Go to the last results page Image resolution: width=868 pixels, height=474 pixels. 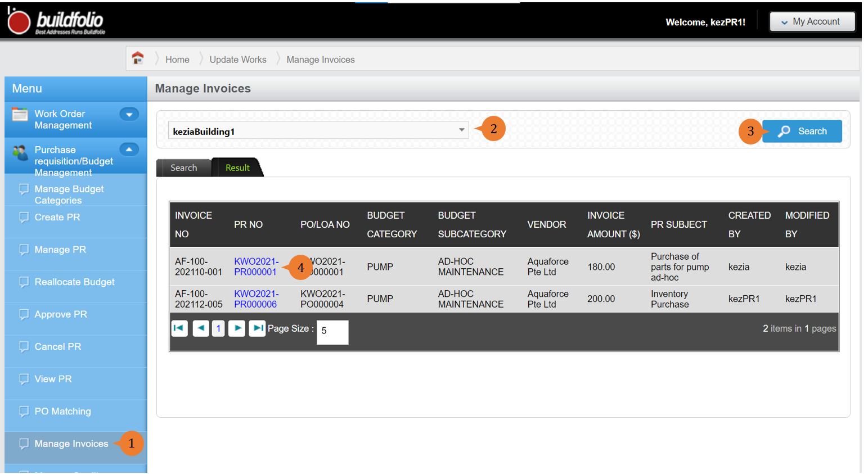click(257, 328)
